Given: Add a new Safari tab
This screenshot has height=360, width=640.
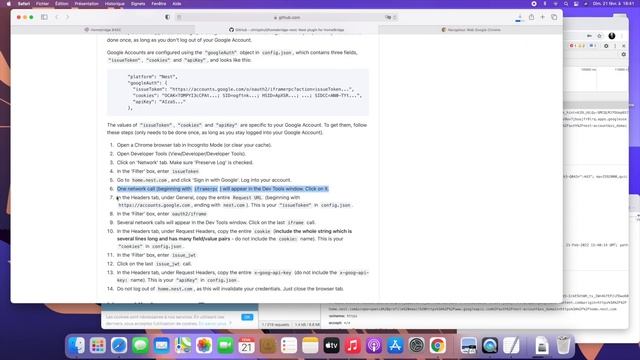Looking at the screenshot, I should point(542,17).
